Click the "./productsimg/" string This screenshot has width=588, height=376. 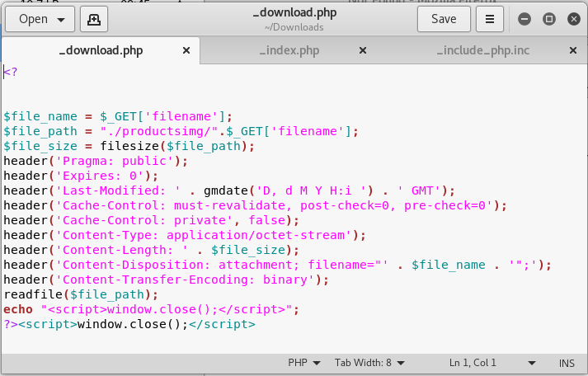[x=159, y=132]
